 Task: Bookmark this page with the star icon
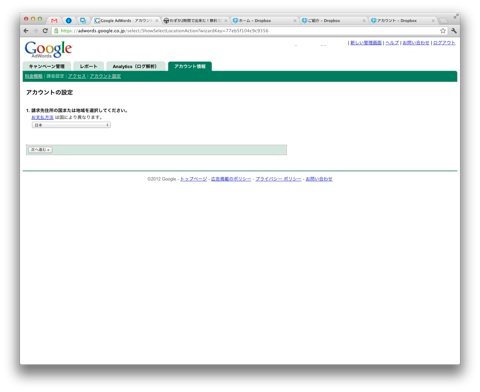coord(443,31)
